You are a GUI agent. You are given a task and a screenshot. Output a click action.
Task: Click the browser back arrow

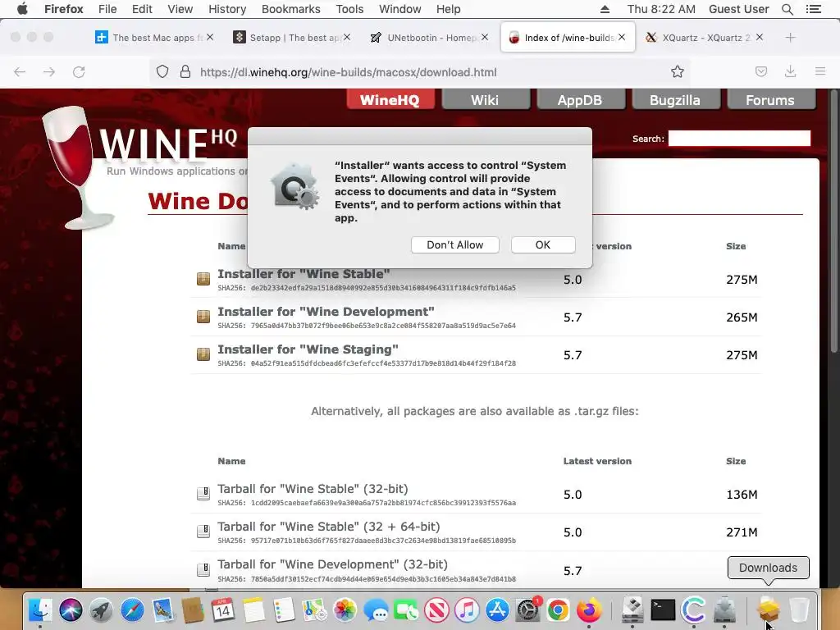[x=20, y=72]
